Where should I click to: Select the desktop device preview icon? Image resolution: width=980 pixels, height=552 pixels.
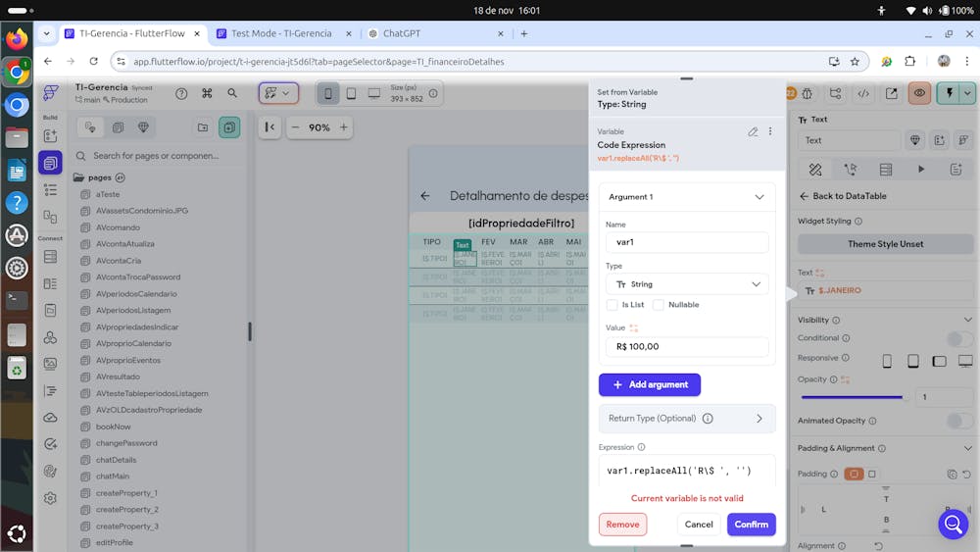tap(373, 94)
